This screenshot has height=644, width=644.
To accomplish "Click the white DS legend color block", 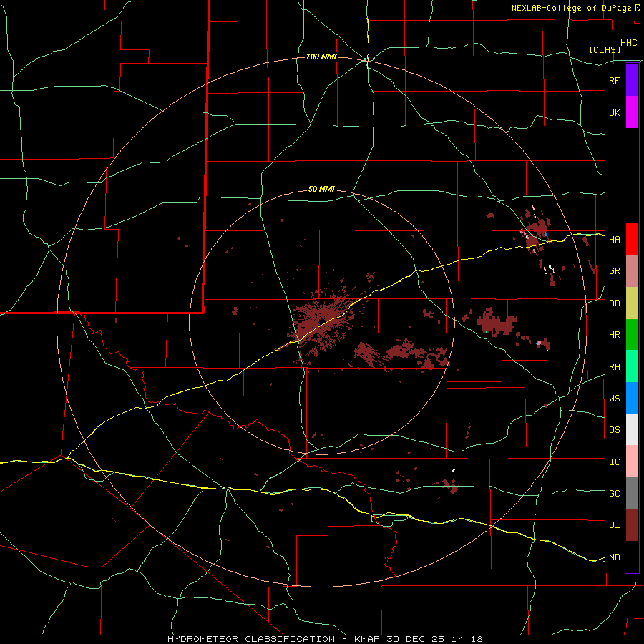I will pos(632,429).
